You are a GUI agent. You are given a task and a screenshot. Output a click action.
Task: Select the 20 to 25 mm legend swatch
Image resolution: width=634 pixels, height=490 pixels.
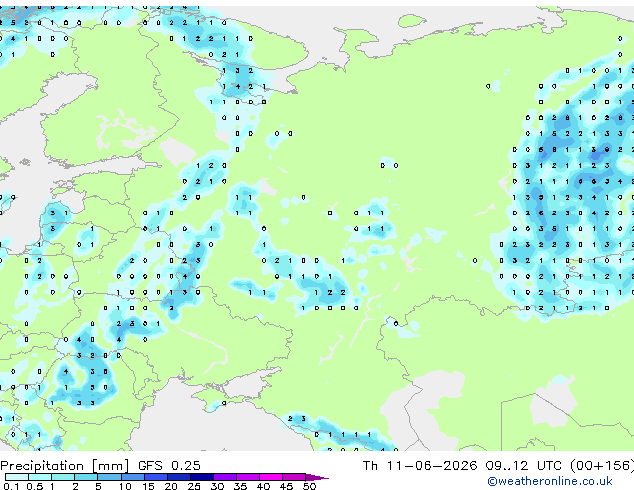click(x=178, y=477)
